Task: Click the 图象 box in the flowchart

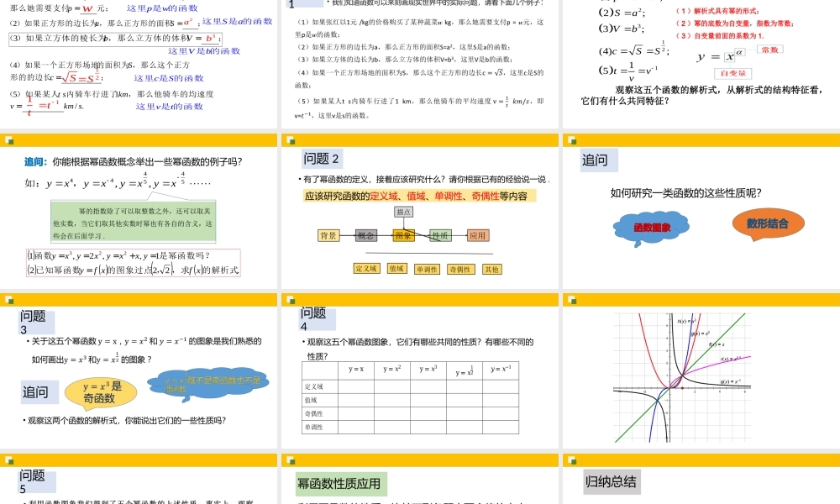Action: tap(404, 236)
